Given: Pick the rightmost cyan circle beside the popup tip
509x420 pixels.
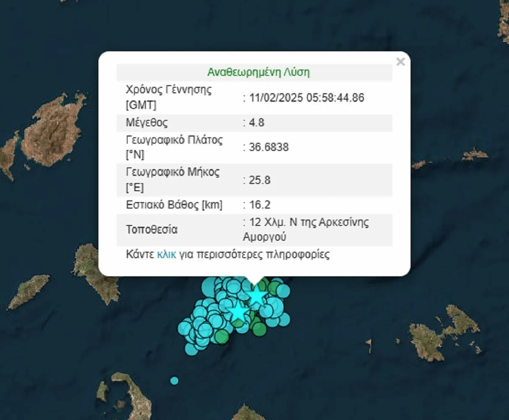Looking at the screenshot, I should (283, 291).
